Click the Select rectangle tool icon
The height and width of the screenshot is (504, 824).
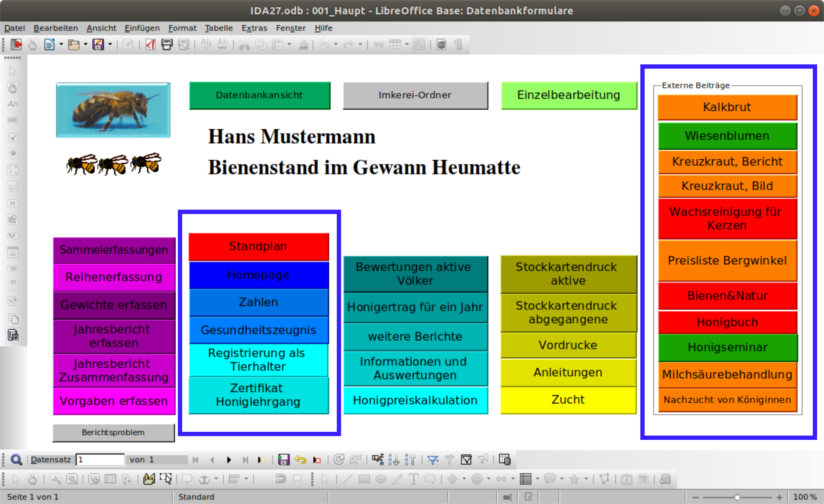click(166, 479)
